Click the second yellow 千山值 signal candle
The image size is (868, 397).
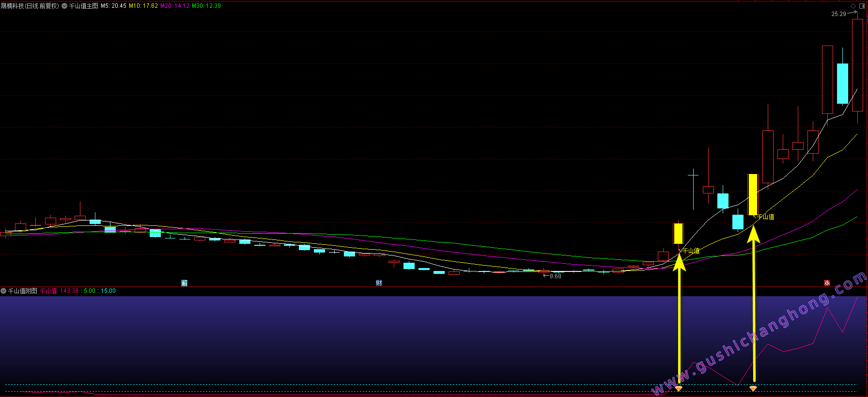(x=753, y=195)
